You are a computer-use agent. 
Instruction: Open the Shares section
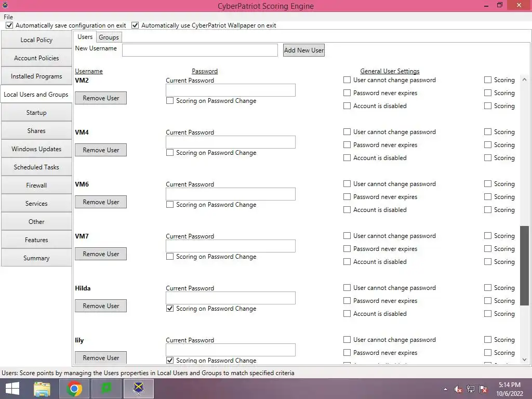click(x=36, y=130)
